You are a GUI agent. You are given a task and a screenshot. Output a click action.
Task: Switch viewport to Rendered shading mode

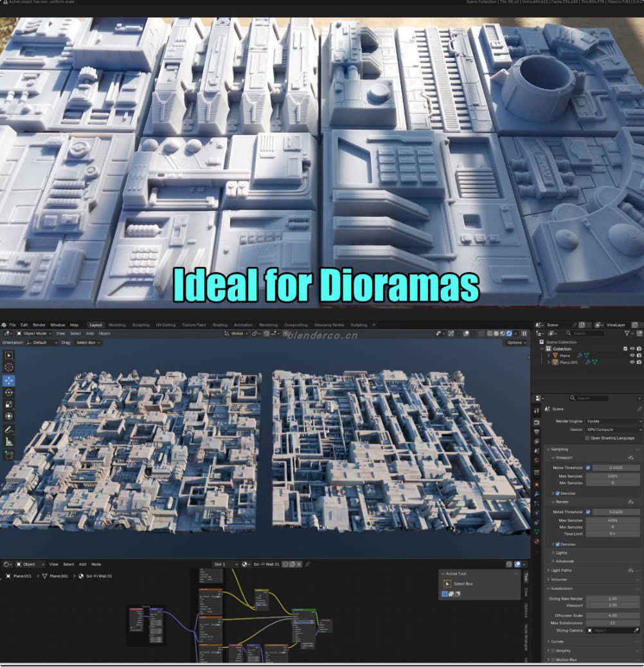[509, 333]
